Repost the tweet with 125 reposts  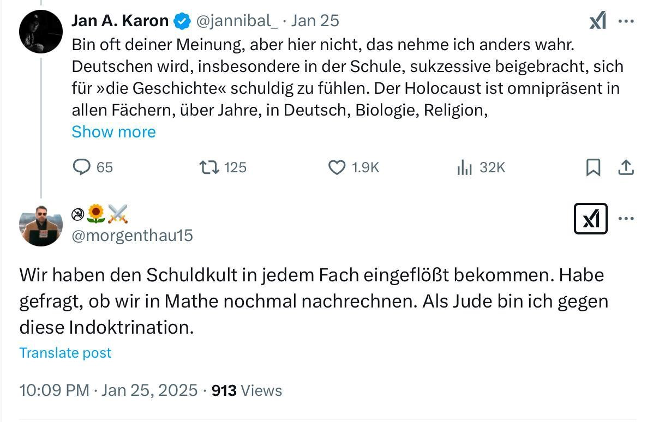(210, 167)
